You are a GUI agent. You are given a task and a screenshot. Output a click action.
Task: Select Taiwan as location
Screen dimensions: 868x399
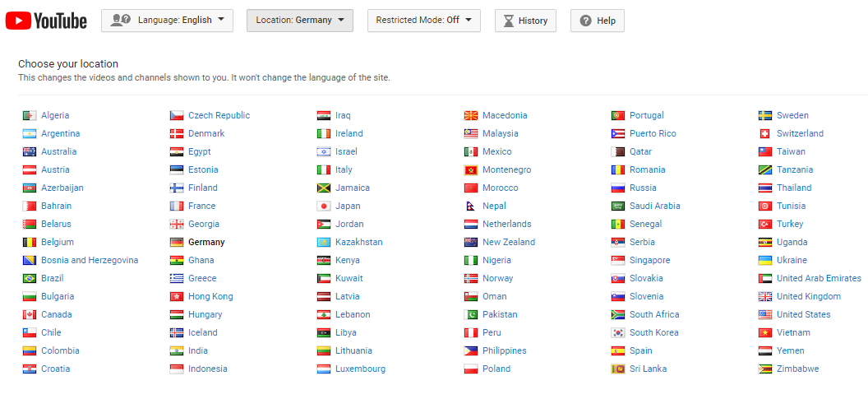click(791, 151)
